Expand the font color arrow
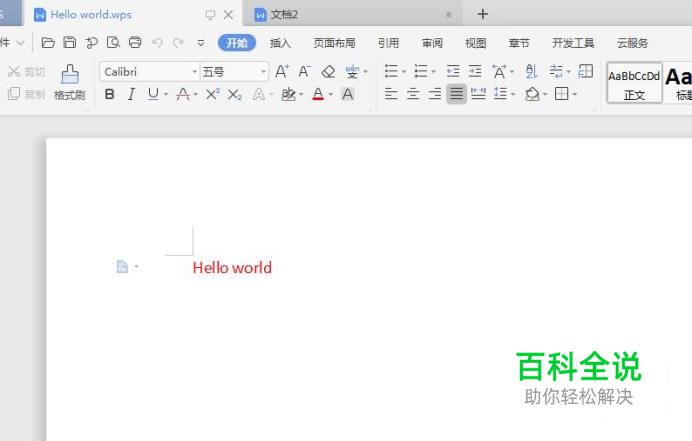 click(331, 94)
